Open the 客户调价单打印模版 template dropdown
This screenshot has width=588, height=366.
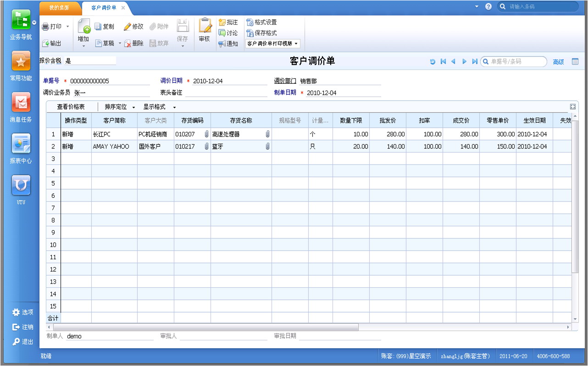(x=272, y=44)
